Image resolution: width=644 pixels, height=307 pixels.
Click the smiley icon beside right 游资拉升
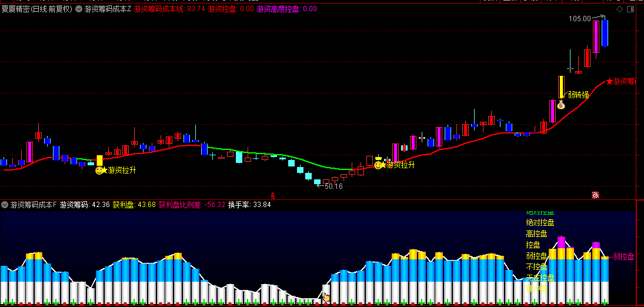point(378,165)
